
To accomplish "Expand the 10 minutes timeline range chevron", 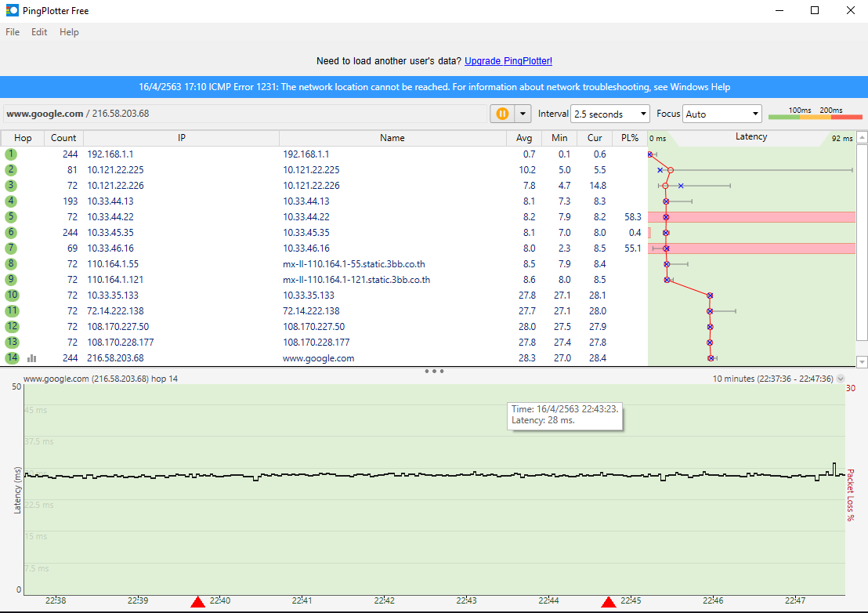I will coord(841,379).
